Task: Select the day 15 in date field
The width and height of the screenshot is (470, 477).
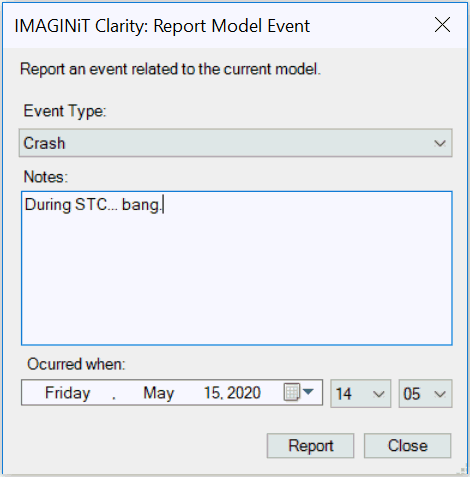Action: (x=212, y=393)
